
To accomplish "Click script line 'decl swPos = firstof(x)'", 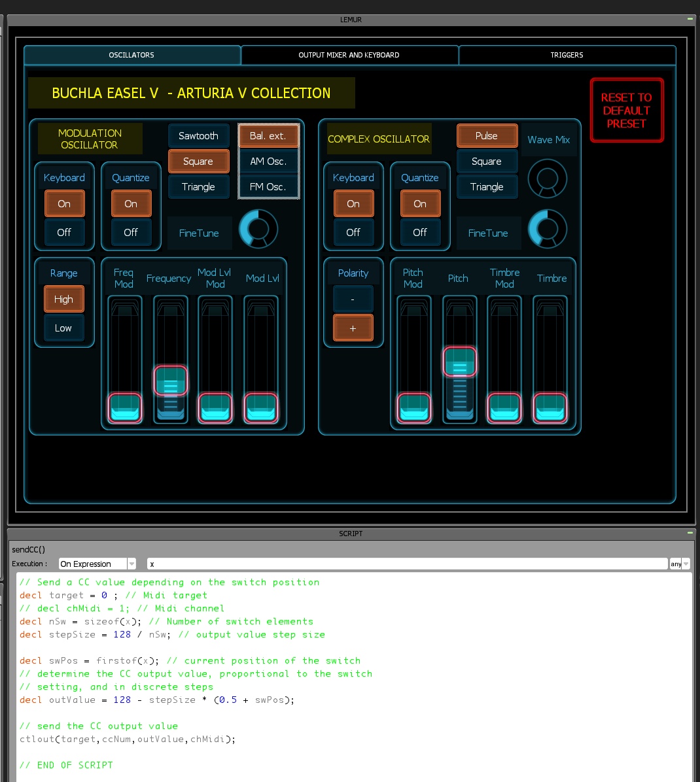I will (190, 660).
